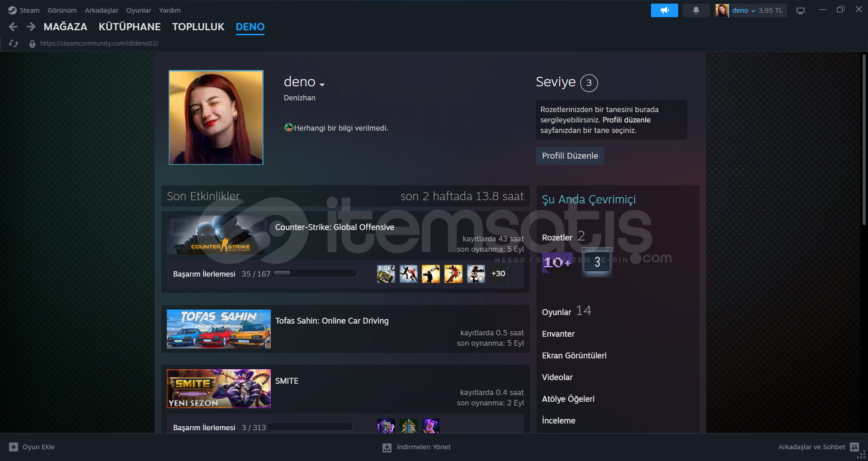Click the small avatar in title bar
Screen dimensions: 868x461
pyautogui.click(x=722, y=10)
